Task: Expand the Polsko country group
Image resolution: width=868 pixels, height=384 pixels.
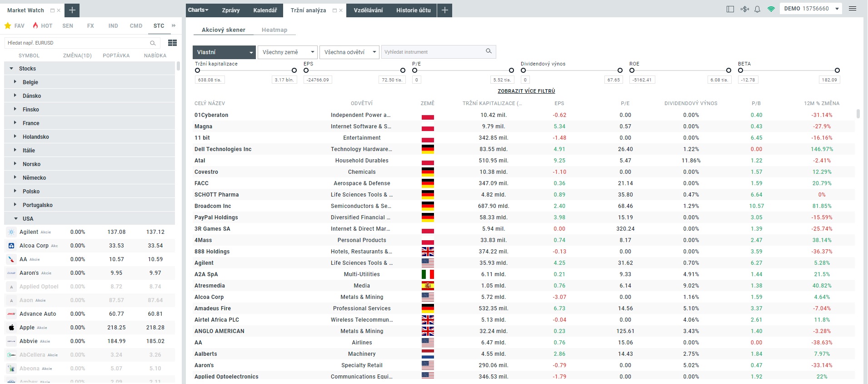Action: tap(15, 191)
